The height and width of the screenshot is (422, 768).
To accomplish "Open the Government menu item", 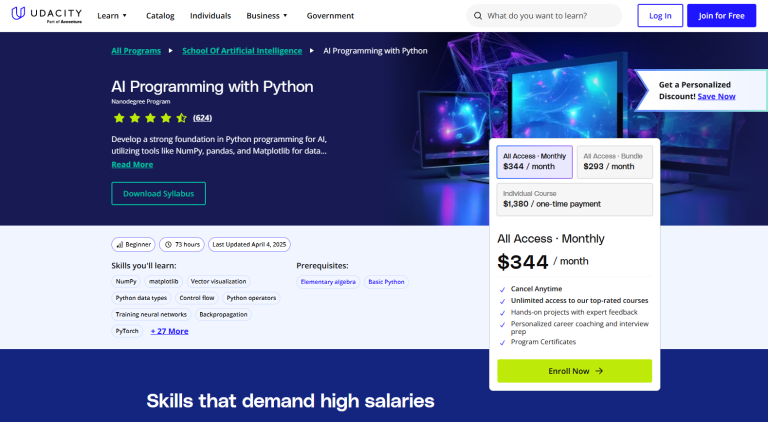I will point(330,16).
